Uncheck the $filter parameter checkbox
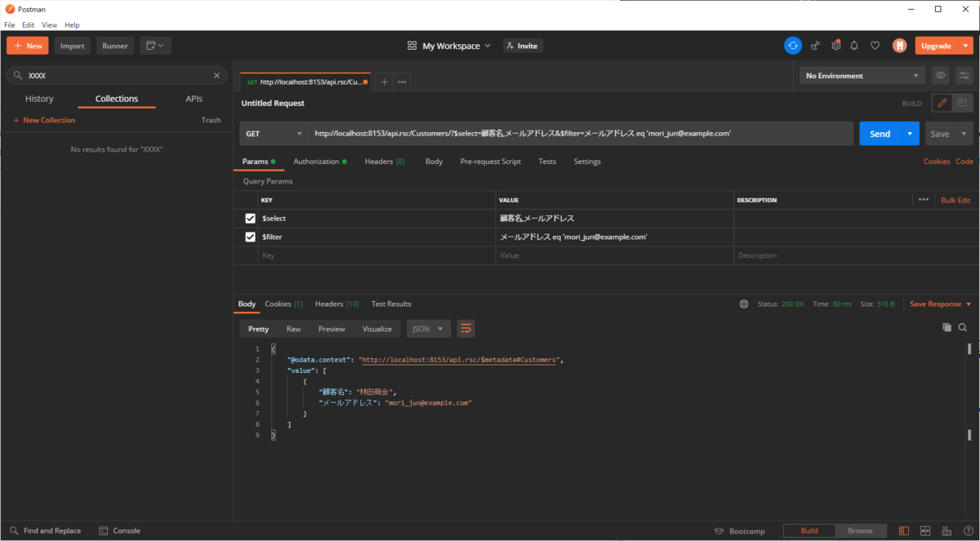 250,237
